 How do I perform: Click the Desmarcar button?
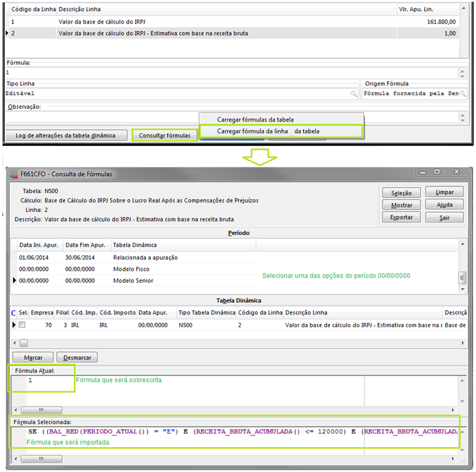tap(77, 357)
